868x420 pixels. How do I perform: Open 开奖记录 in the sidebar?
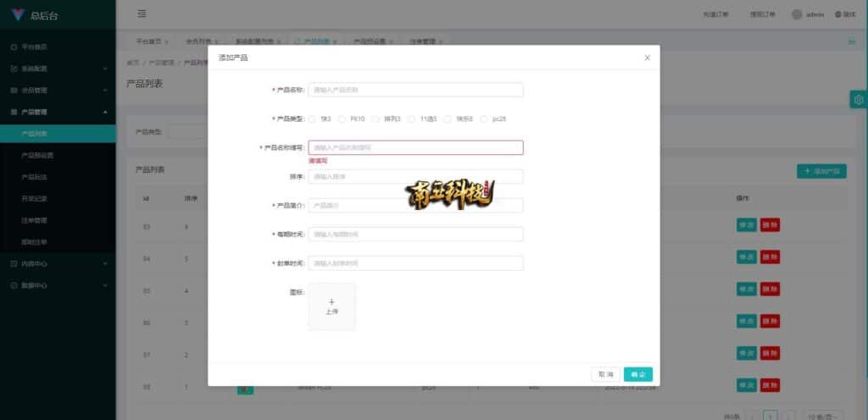tap(36, 199)
